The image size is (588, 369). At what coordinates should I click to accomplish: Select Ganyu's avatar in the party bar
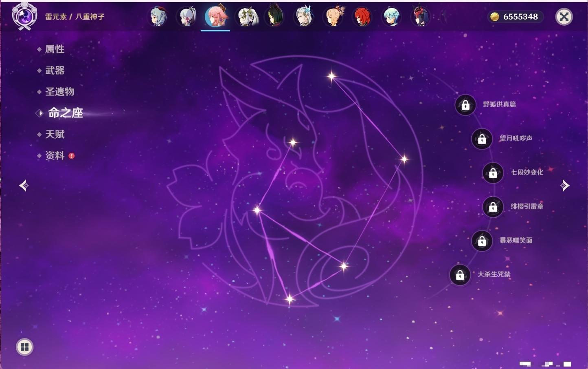tap(158, 17)
